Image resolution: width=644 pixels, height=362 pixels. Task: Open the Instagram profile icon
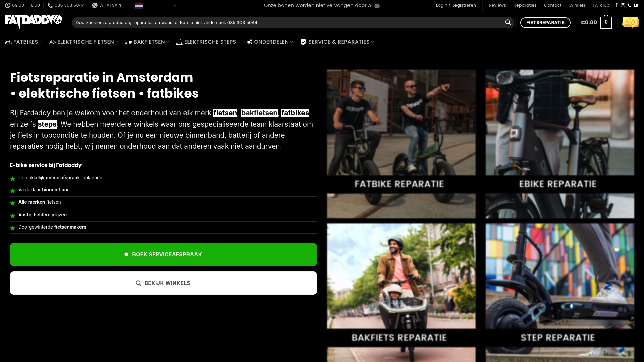623,5
